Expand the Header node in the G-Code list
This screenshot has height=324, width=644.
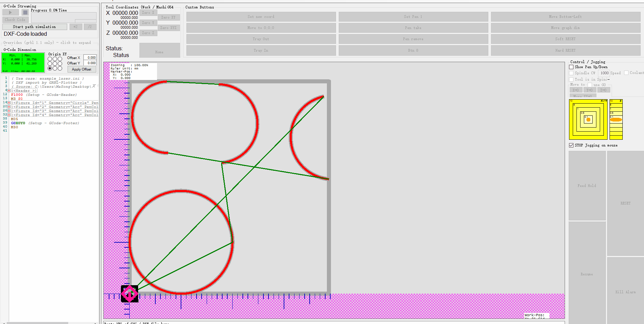8,90
